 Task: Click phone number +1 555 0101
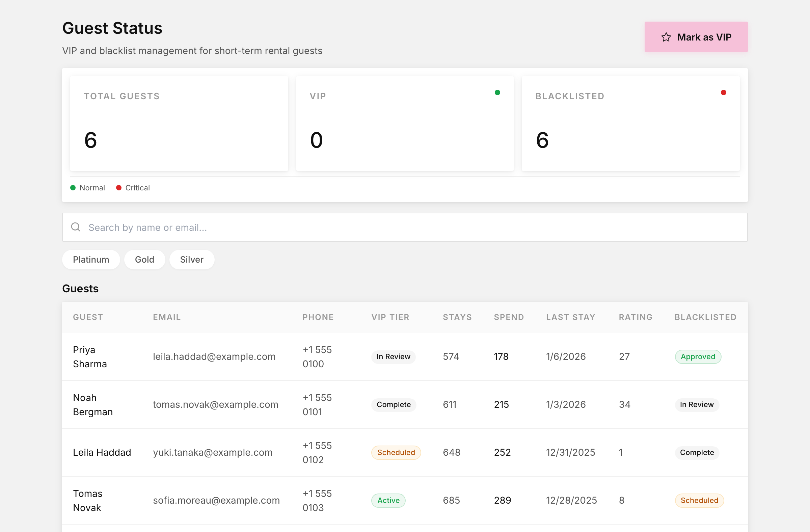317,405
